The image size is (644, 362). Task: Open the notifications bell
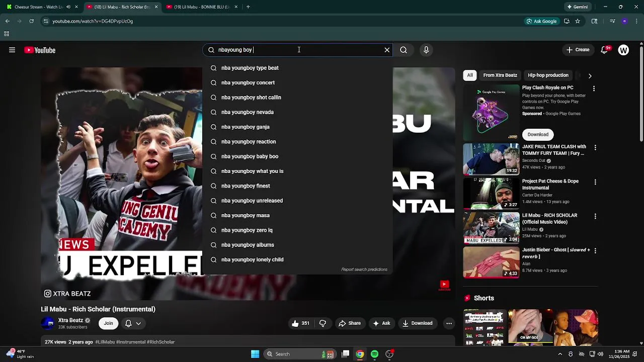605,50
